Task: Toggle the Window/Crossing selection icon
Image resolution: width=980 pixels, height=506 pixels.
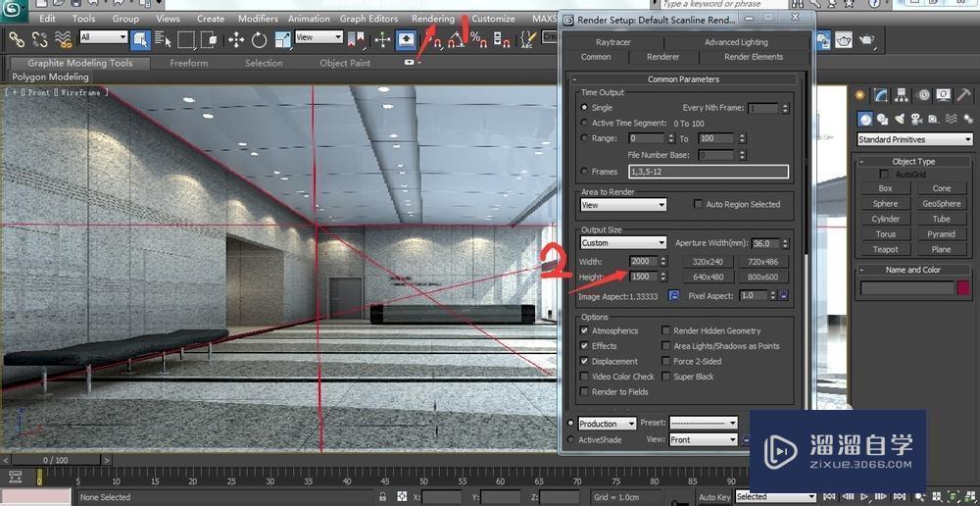Action: click(210, 40)
